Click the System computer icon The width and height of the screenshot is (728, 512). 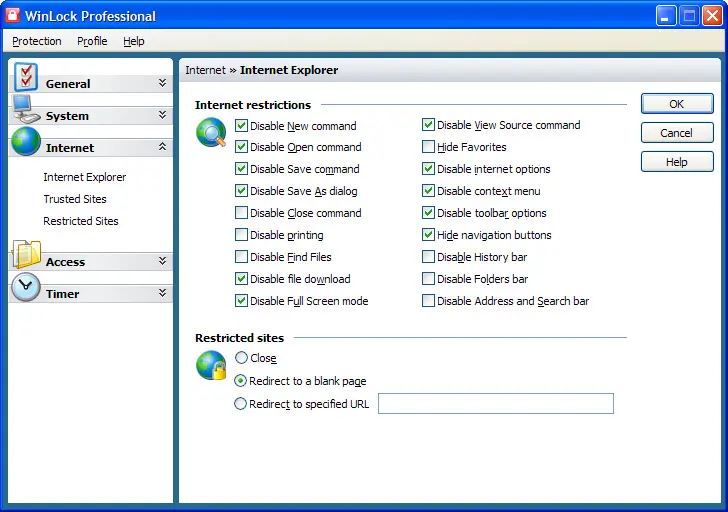tap(26, 108)
